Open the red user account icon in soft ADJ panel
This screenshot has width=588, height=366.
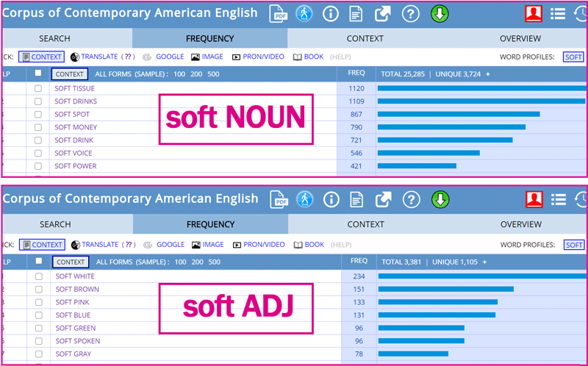(x=534, y=199)
